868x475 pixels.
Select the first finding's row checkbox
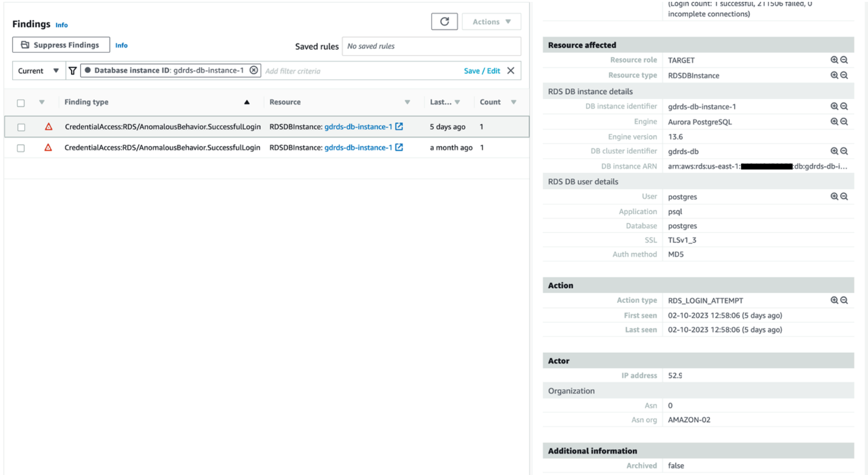(21, 127)
